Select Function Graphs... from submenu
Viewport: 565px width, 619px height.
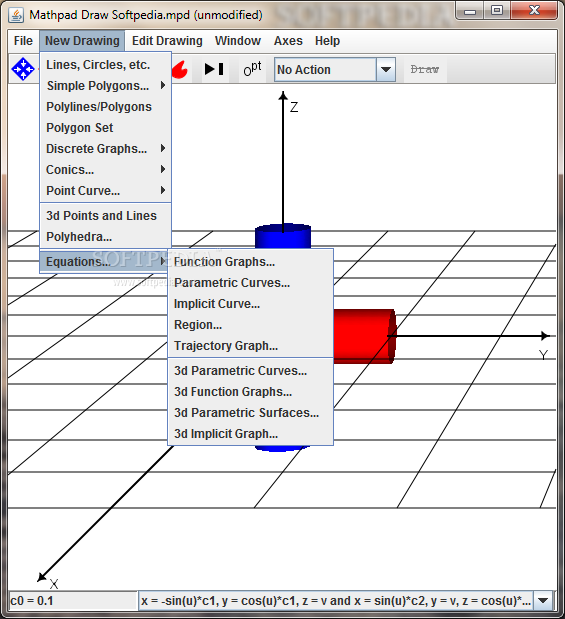point(251,261)
